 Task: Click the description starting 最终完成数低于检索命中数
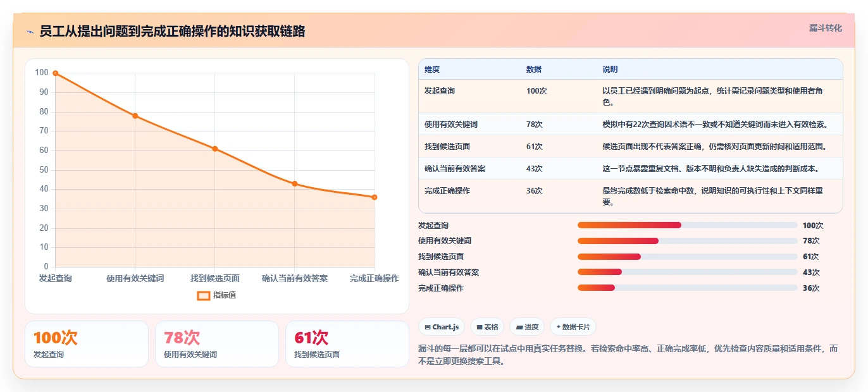click(713, 197)
